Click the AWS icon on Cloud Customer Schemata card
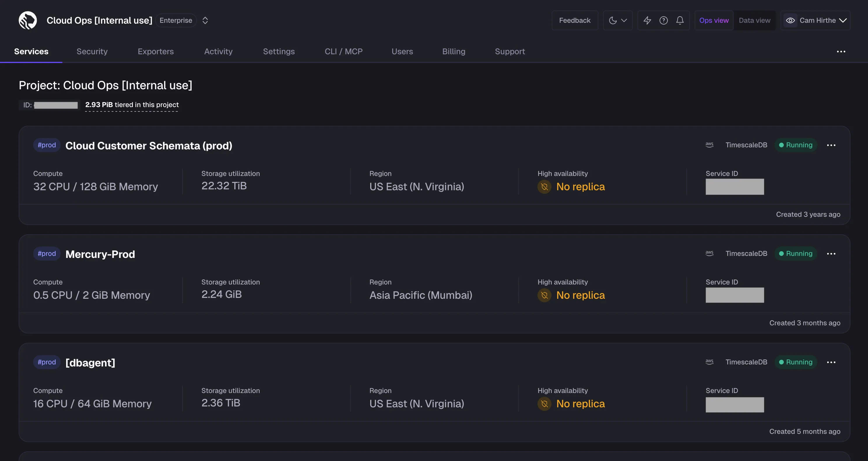Screen dimensions: 868x461 point(709,145)
